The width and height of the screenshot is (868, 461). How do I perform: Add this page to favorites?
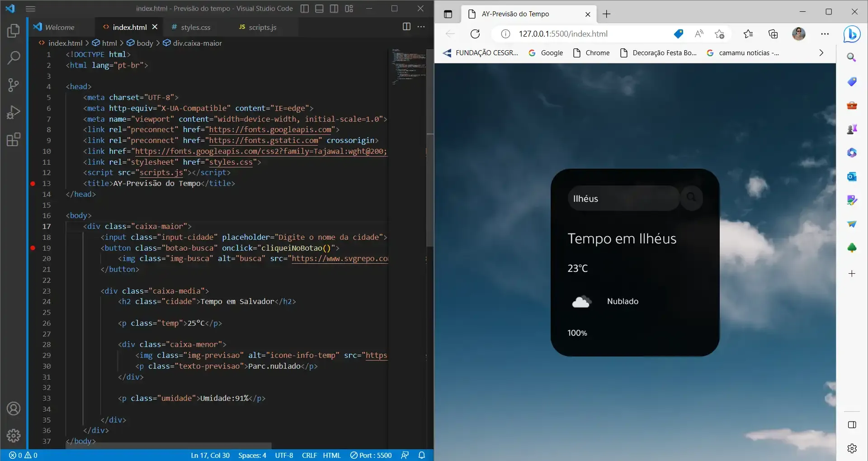(719, 34)
